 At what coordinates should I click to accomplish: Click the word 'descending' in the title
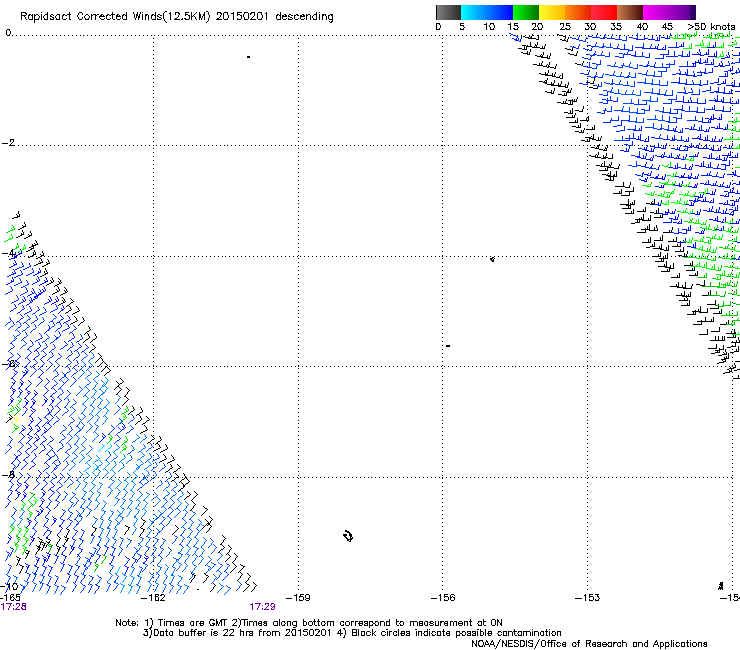click(x=304, y=17)
